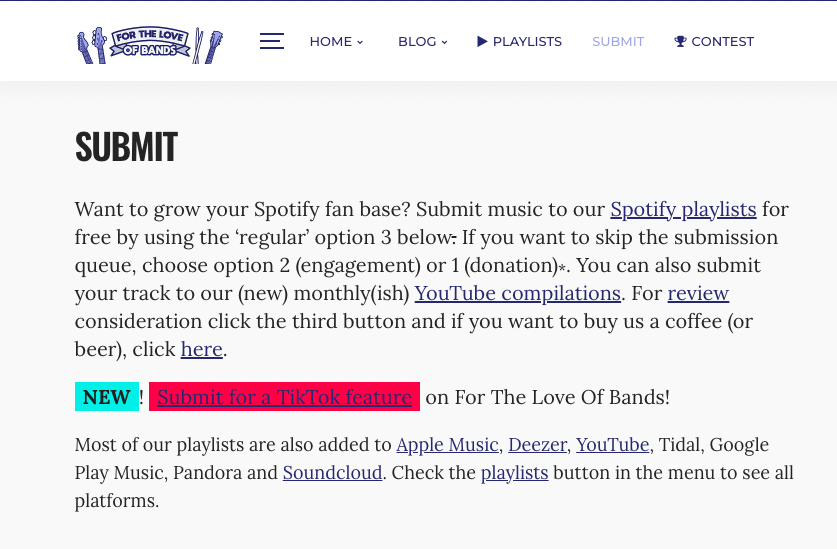Open Submit for a TikTok feature link
This screenshot has height=549, width=837.
[284, 397]
